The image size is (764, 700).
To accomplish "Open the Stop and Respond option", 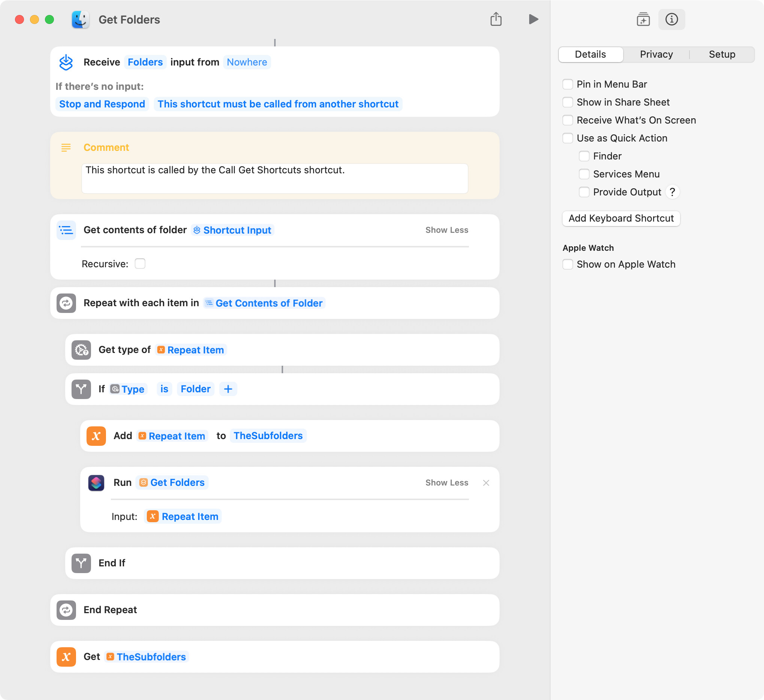I will 102,104.
